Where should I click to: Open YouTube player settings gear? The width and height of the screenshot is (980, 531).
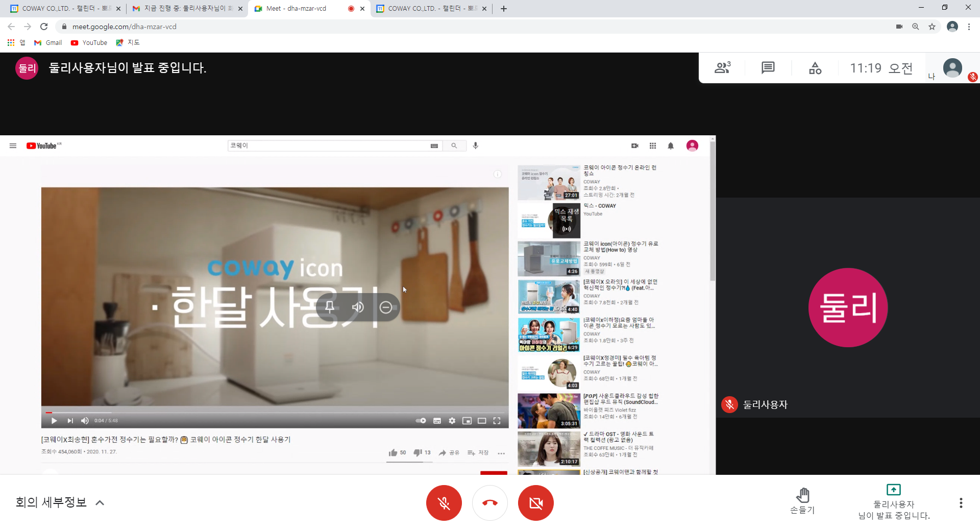click(452, 421)
